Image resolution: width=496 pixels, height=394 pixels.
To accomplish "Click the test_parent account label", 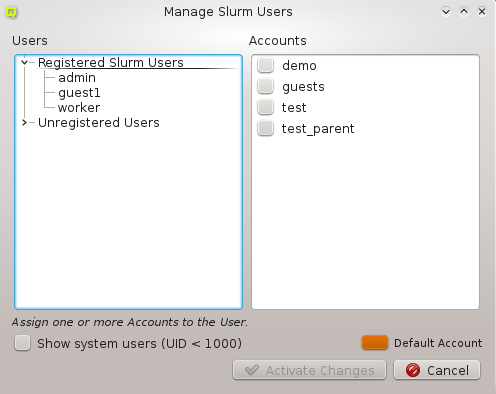I will coord(318,129).
